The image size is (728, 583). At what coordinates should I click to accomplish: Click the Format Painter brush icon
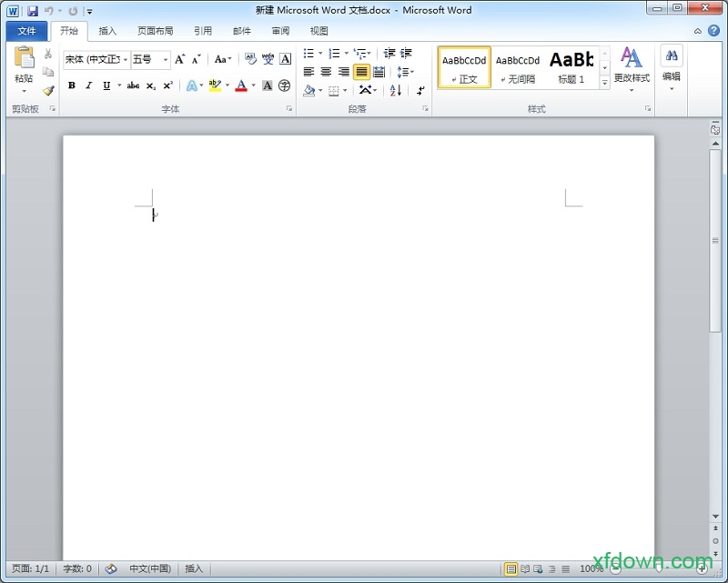pos(48,91)
